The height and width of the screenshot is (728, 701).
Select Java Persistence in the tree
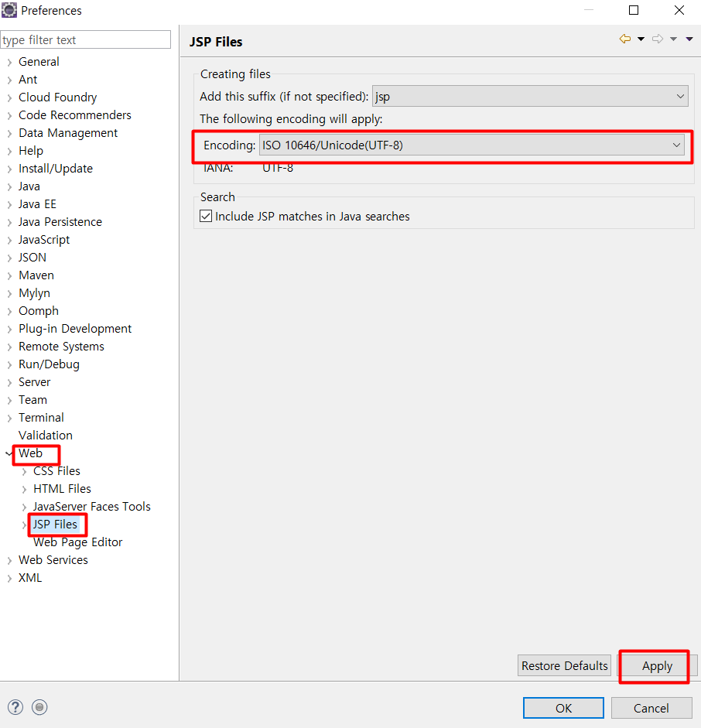(x=60, y=222)
